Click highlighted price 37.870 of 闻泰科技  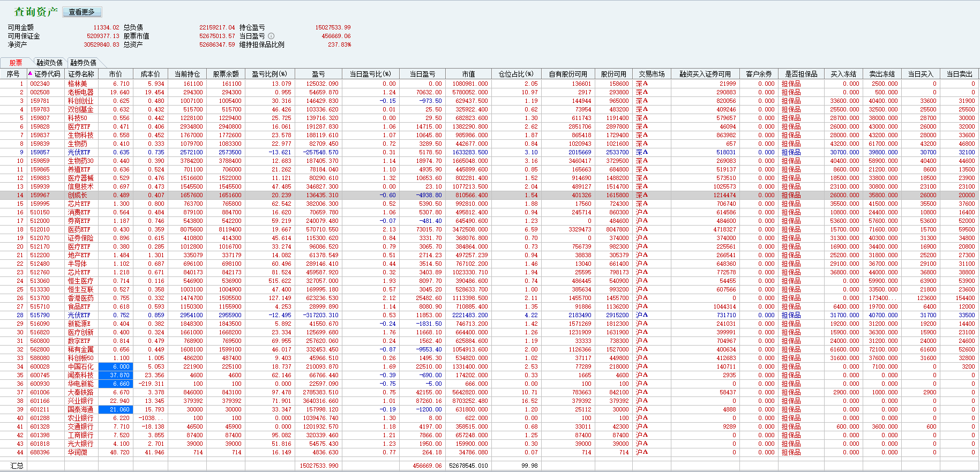[116, 375]
